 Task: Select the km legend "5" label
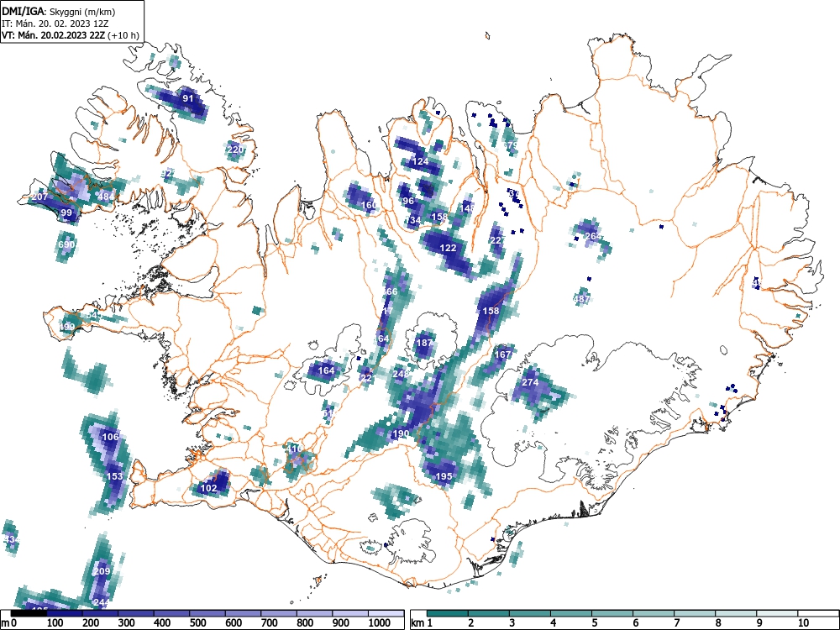pyautogui.click(x=594, y=623)
